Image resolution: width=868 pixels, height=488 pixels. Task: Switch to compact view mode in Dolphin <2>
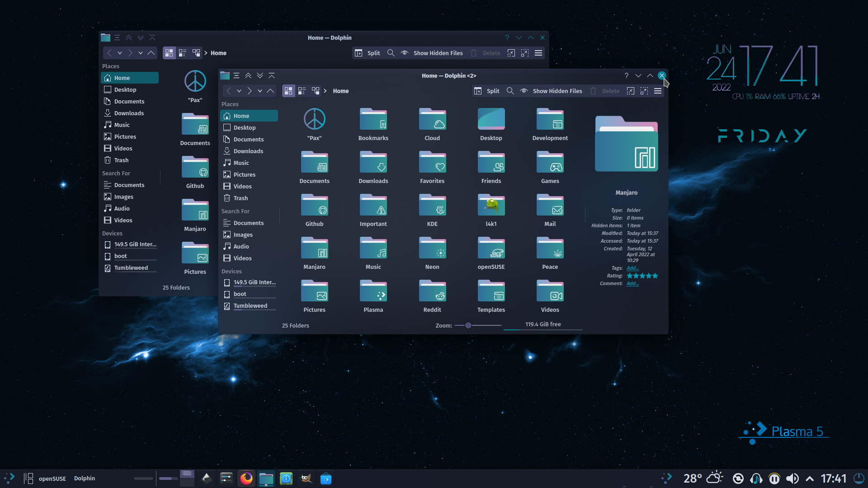pos(302,91)
